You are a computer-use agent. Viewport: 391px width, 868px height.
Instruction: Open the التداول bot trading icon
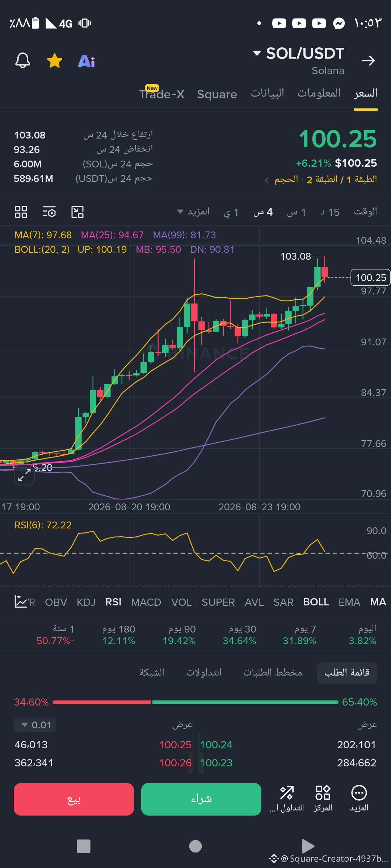point(287,799)
